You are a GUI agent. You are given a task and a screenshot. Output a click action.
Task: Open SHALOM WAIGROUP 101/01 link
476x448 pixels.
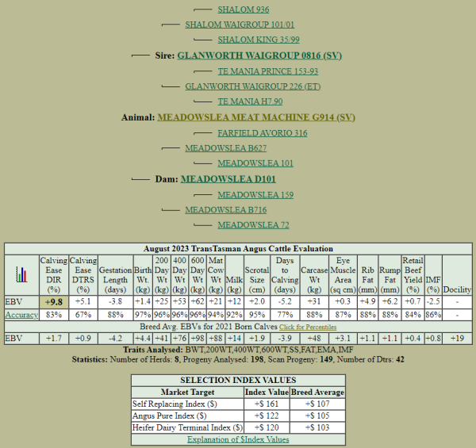[228, 25]
